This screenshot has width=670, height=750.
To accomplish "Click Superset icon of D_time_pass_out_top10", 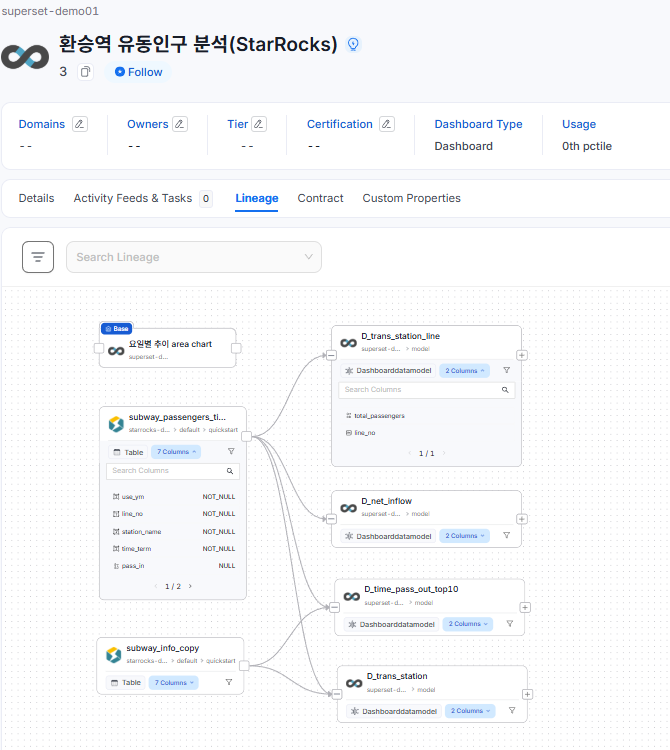I will click(x=351, y=596).
